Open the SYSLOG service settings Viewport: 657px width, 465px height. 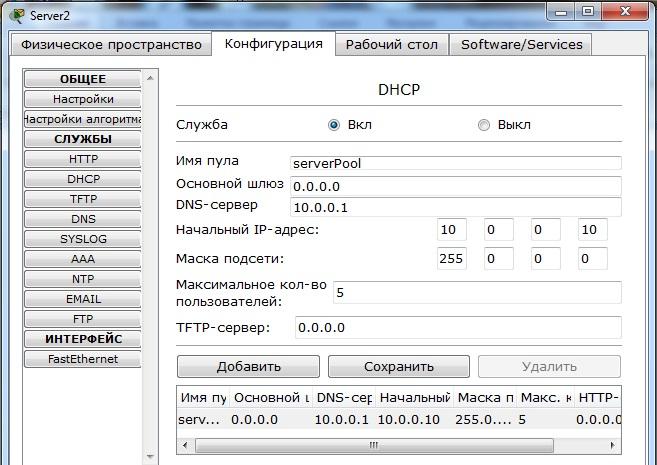(83, 239)
